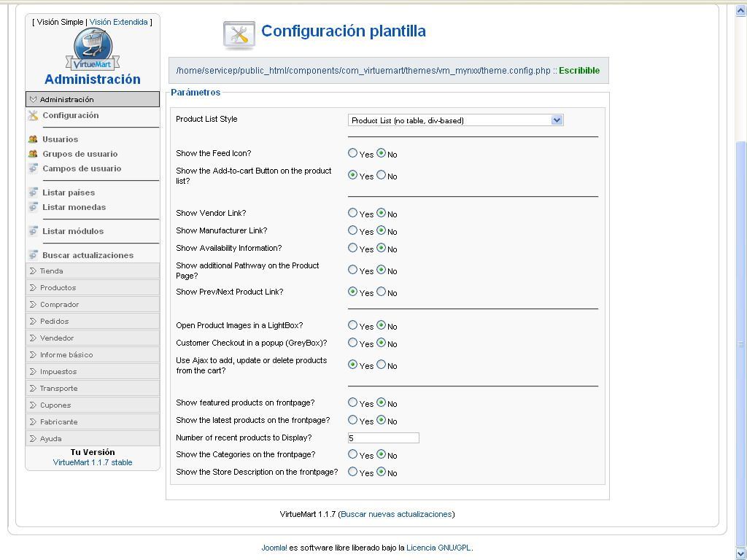Viewport: 747px width, 560px height.
Task: Enable Yes for Show Availability Information
Action: tap(352, 248)
